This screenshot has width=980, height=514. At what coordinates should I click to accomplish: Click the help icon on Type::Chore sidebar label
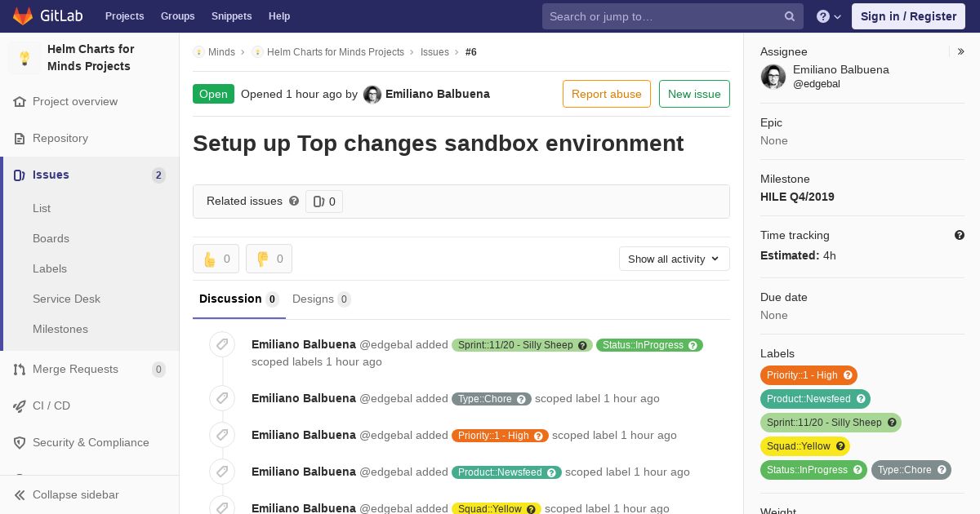(x=942, y=470)
